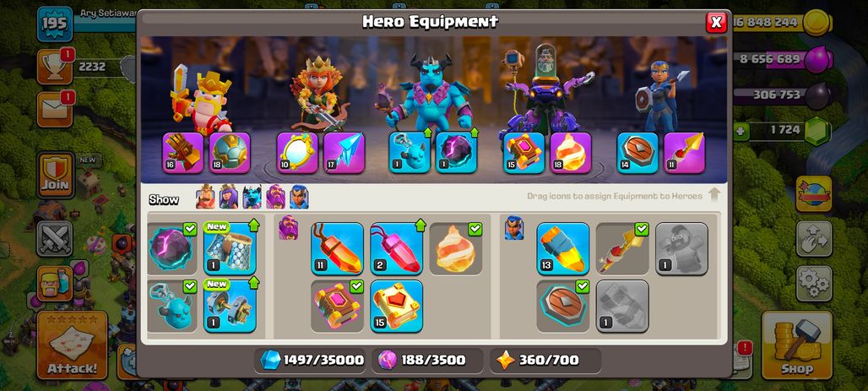Tap the Shiny Ore 1497/35000 counter
The width and height of the screenshot is (868, 391).
311,360
